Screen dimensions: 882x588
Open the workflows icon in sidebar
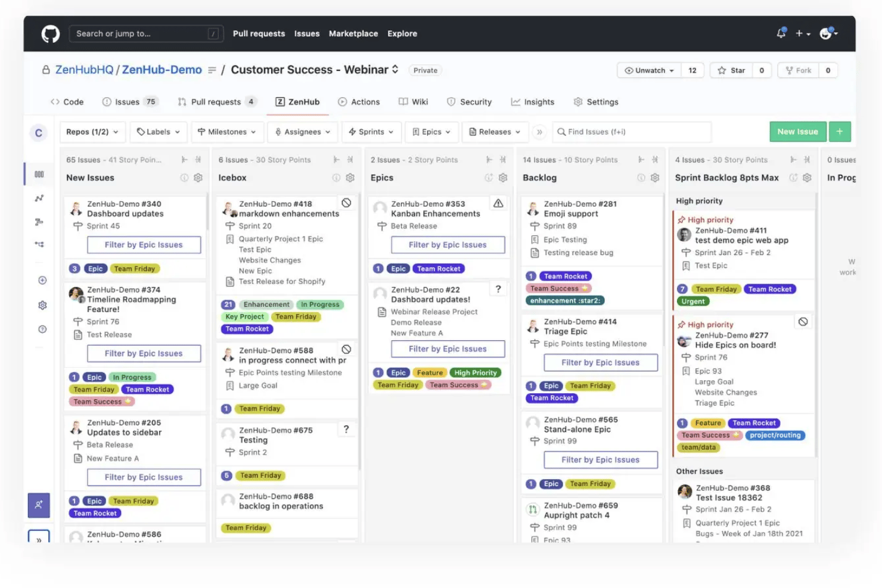[x=39, y=244]
